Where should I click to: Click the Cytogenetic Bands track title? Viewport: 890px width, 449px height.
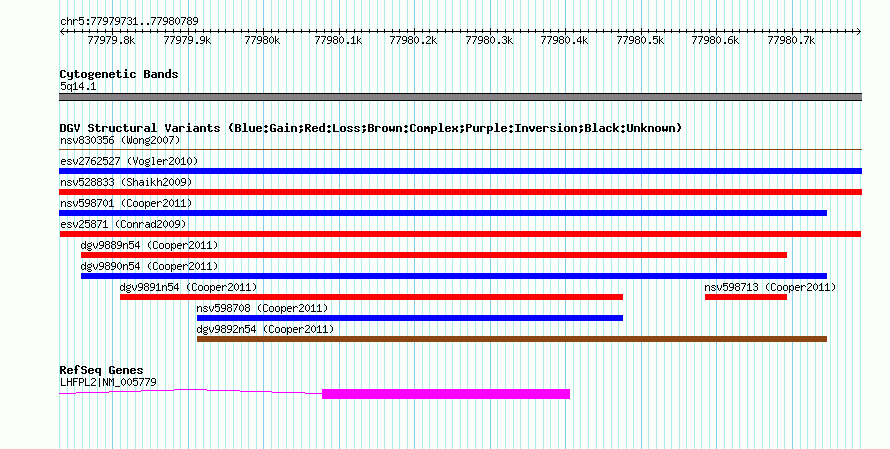tap(119, 74)
